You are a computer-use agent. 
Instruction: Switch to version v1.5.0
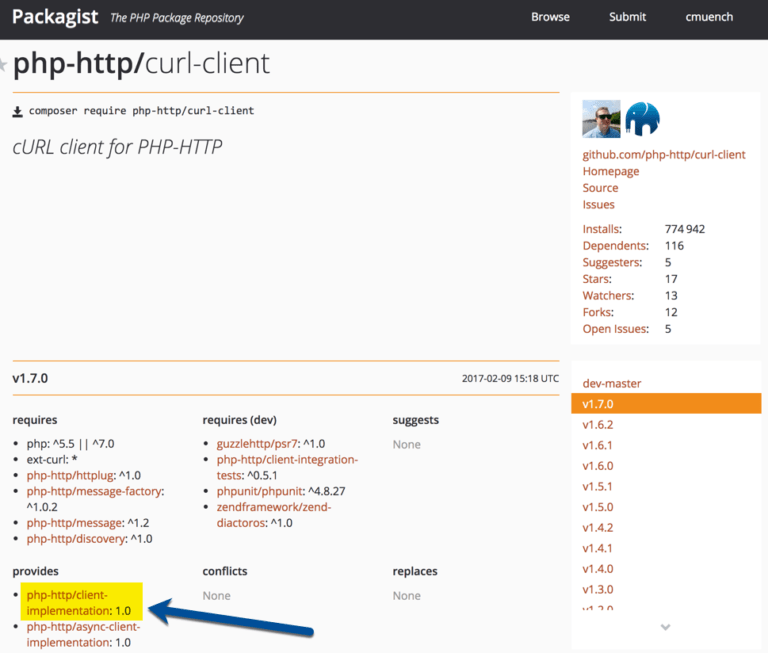[598, 507]
